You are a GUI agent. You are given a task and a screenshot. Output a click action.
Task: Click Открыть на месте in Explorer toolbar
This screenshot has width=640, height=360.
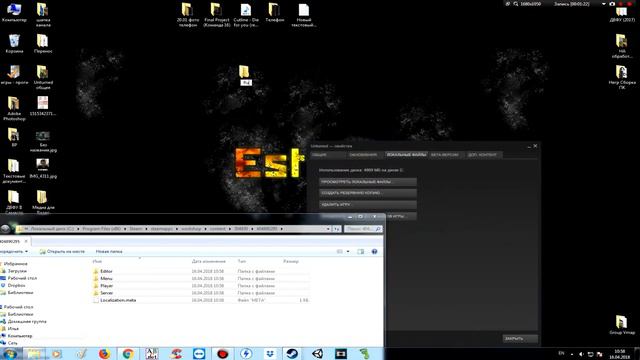[62, 251]
